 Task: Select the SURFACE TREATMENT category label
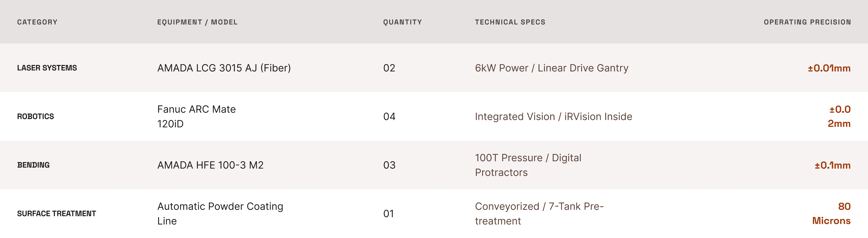57,213
